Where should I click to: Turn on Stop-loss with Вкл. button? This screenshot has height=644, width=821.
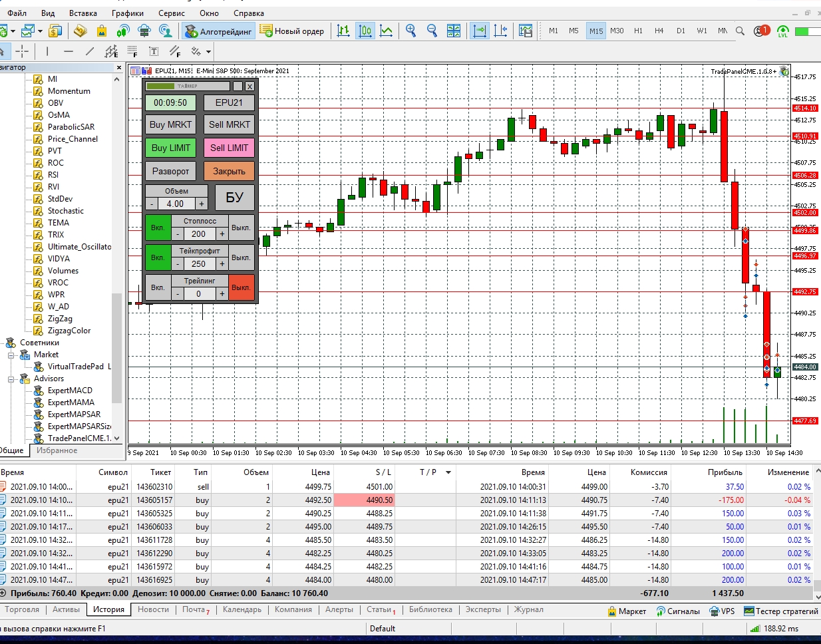pyautogui.click(x=158, y=228)
